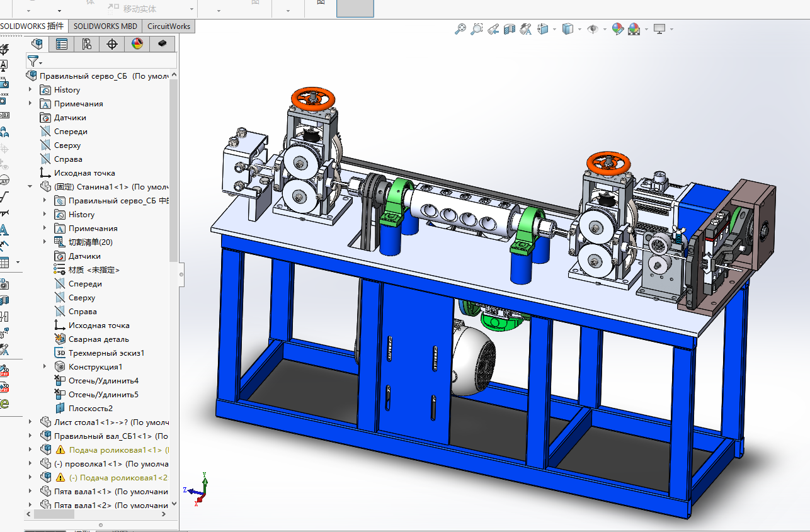
Task: Open the ConfigurationManager tab
Action: click(x=87, y=43)
